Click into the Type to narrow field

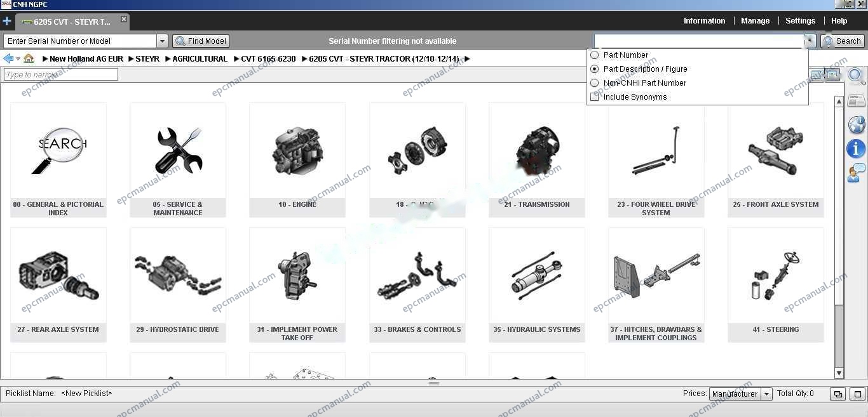[x=61, y=75]
